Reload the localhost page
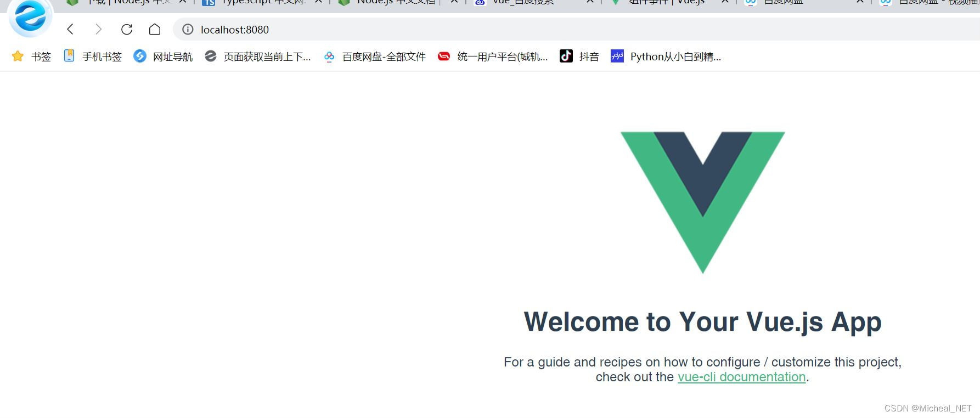 [127, 29]
